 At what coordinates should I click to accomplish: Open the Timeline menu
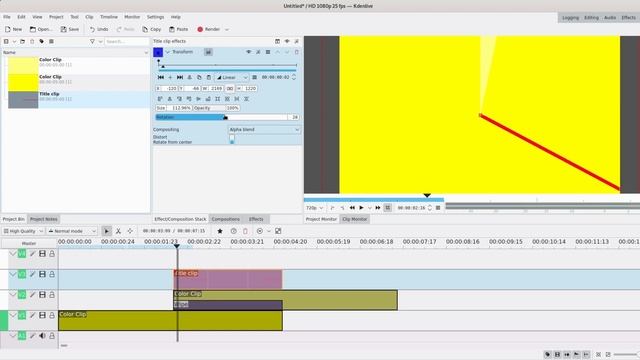click(x=109, y=17)
